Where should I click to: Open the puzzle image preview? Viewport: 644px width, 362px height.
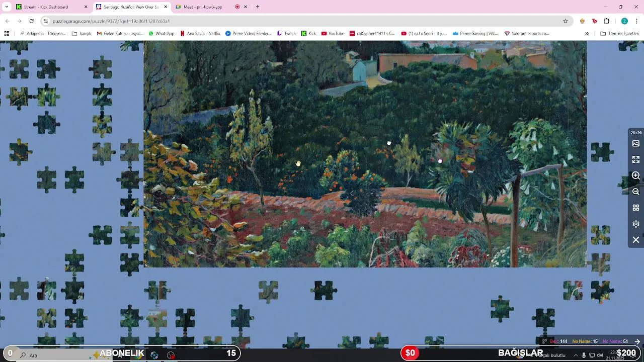tap(636, 144)
